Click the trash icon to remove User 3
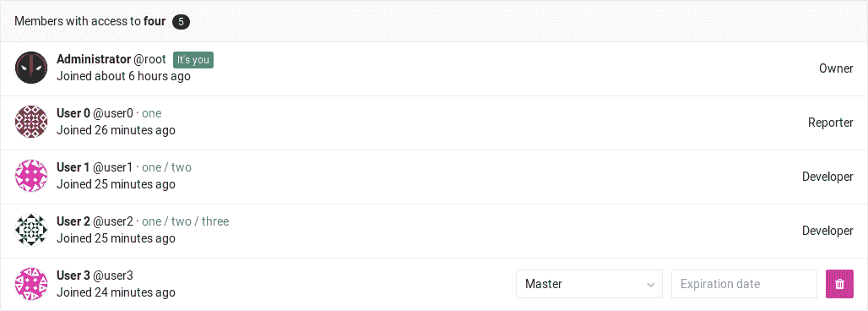 [x=840, y=285]
